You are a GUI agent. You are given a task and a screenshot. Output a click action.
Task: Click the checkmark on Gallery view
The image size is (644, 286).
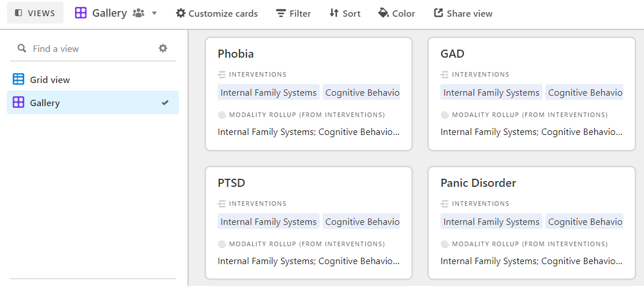165,103
